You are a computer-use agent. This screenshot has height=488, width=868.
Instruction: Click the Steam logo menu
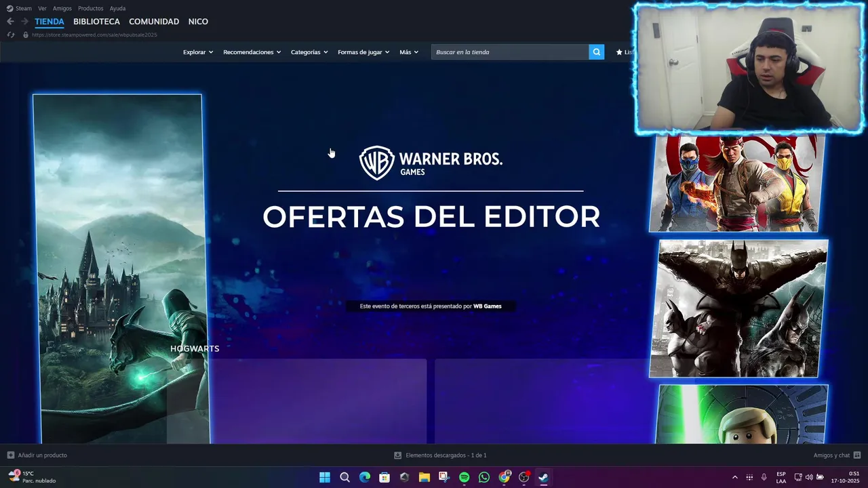point(19,8)
